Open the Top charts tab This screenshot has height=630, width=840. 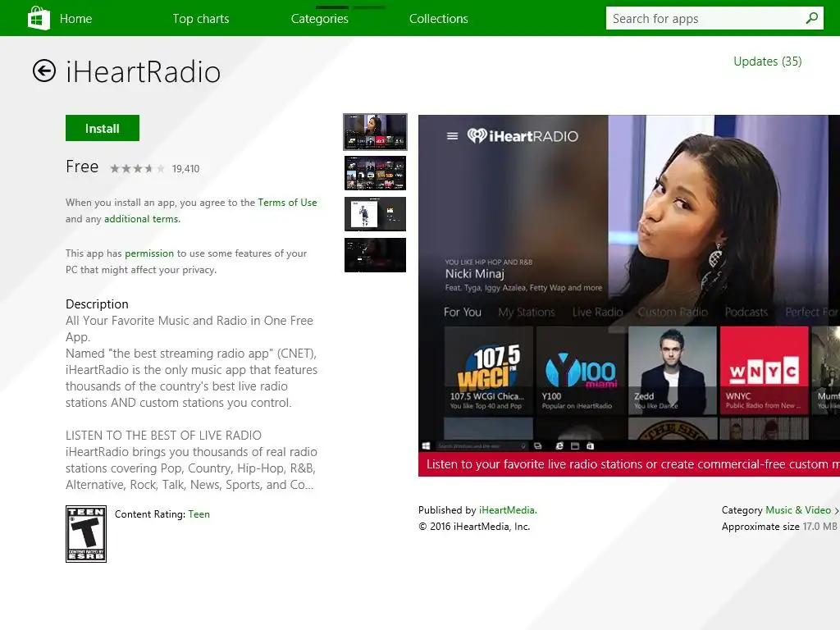click(201, 19)
